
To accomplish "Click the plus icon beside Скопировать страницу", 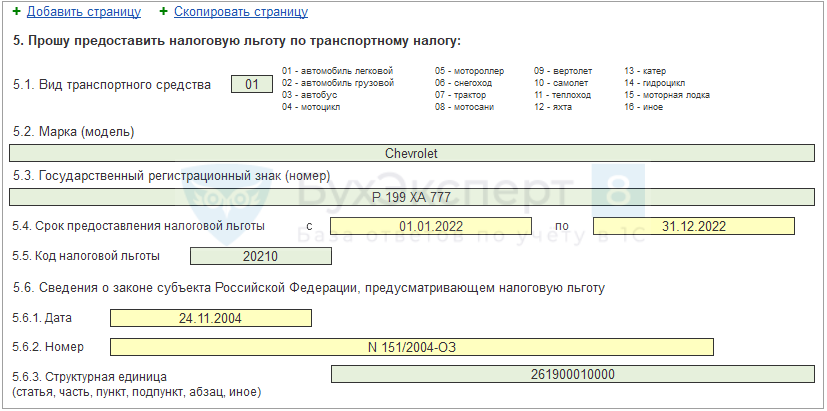I will [x=164, y=12].
